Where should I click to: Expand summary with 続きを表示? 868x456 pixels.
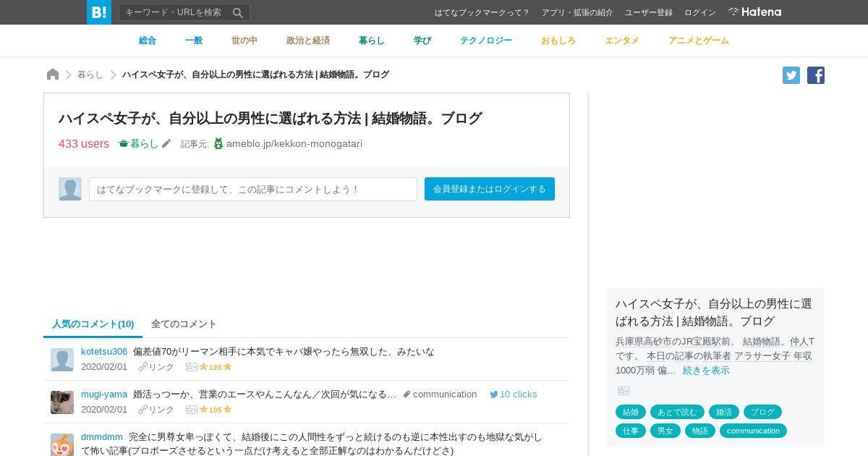point(706,370)
